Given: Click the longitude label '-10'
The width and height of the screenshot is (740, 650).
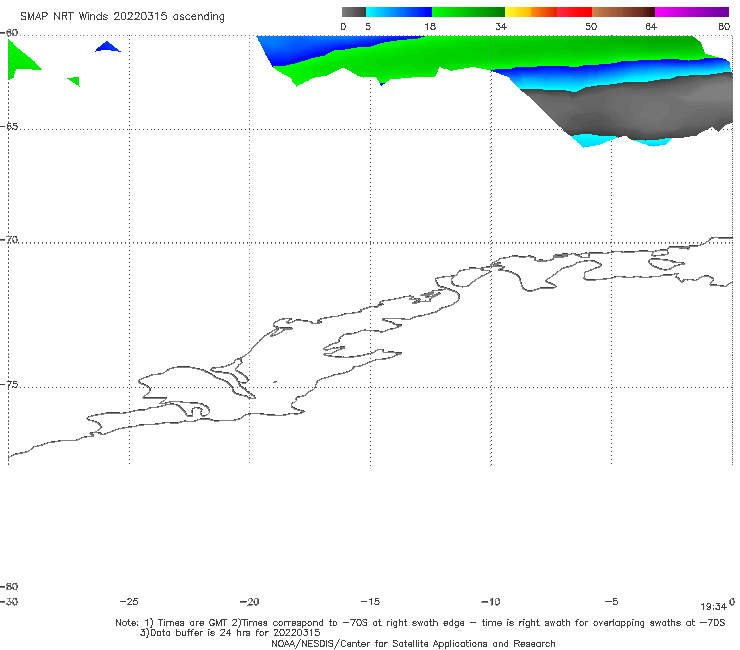Looking at the screenshot, I should click(x=490, y=602).
